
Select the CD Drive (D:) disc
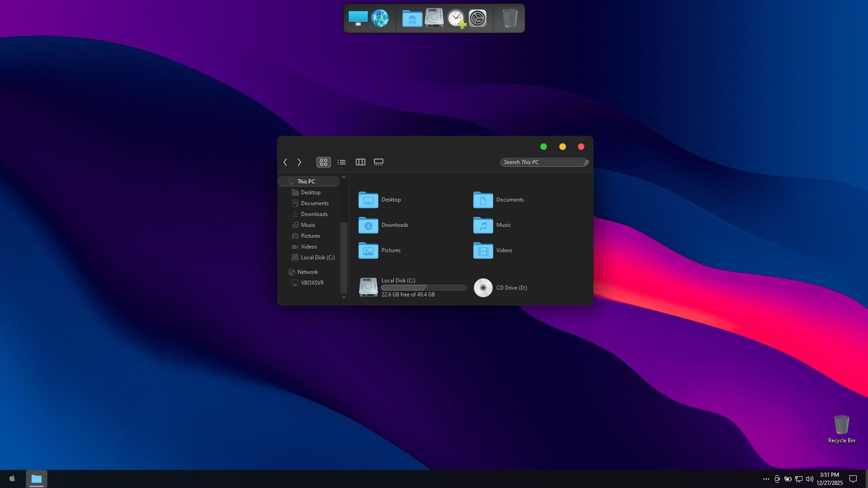pyautogui.click(x=483, y=288)
